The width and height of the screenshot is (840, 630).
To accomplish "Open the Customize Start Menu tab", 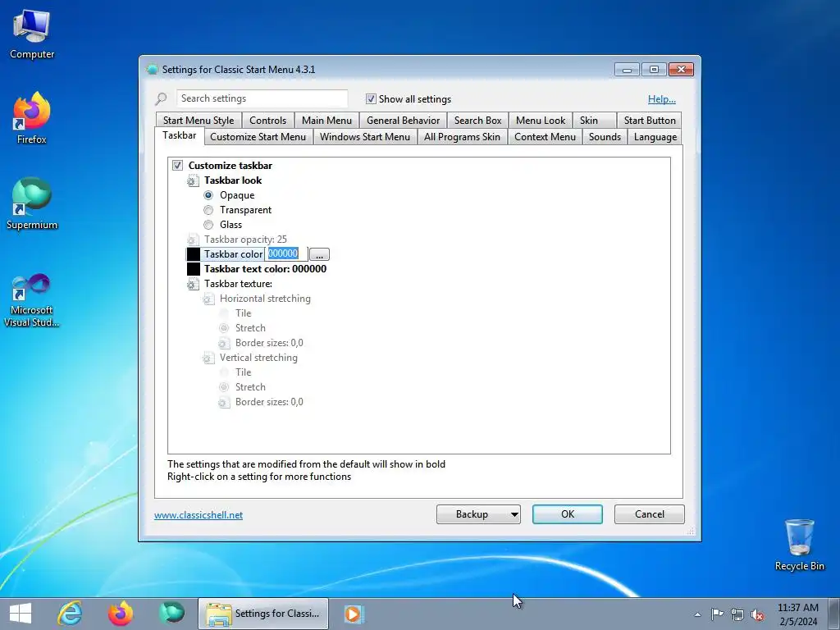I will pyautogui.click(x=258, y=137).
